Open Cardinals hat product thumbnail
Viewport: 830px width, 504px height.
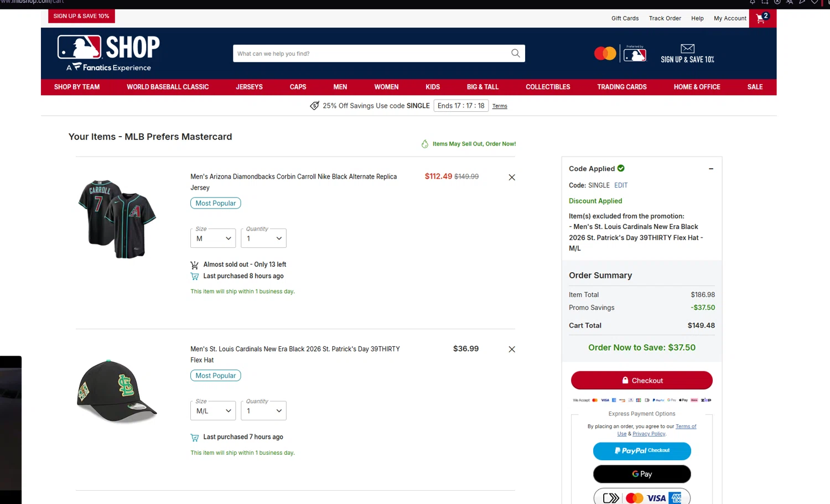tap(117, 391)
